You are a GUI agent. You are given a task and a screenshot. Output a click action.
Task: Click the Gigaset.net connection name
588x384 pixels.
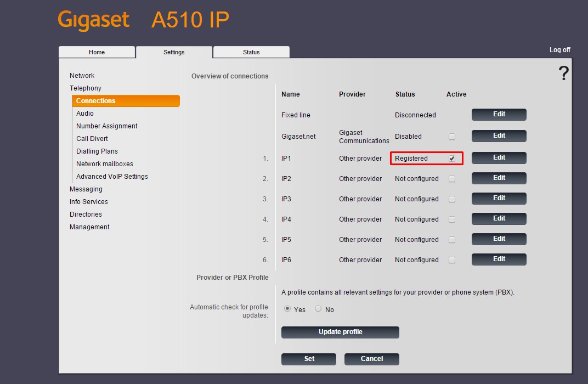pyautogui.click(x=298, y=137)
